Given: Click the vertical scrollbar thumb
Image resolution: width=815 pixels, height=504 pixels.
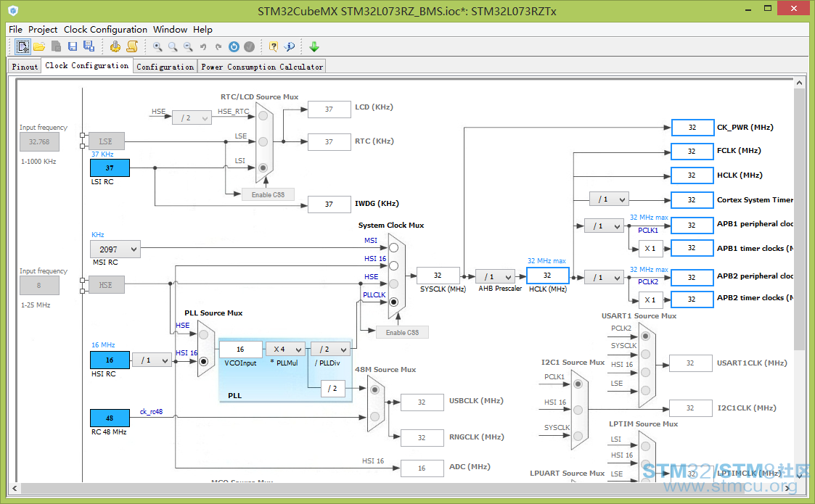Looking at the screenshot, I should click(x=800, y=218).
